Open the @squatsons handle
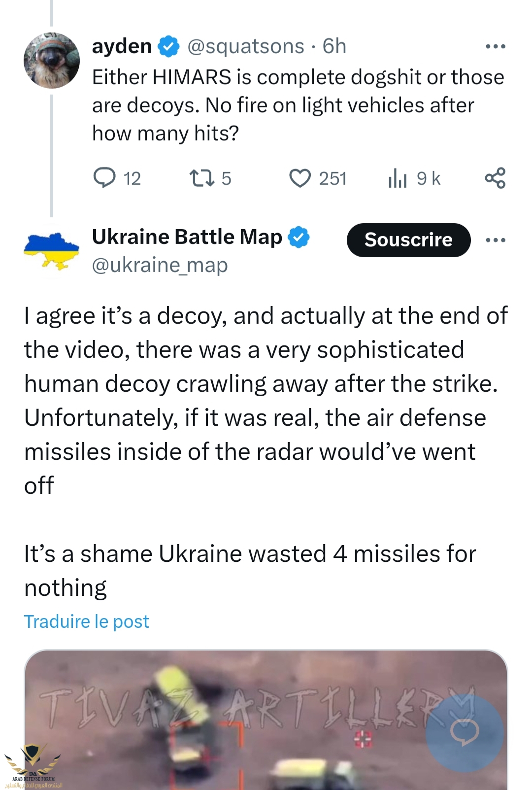 click(x=246, y=46)
